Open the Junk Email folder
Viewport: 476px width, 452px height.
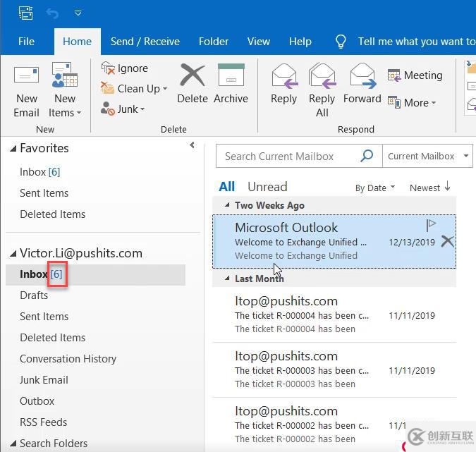pos(44,380)
